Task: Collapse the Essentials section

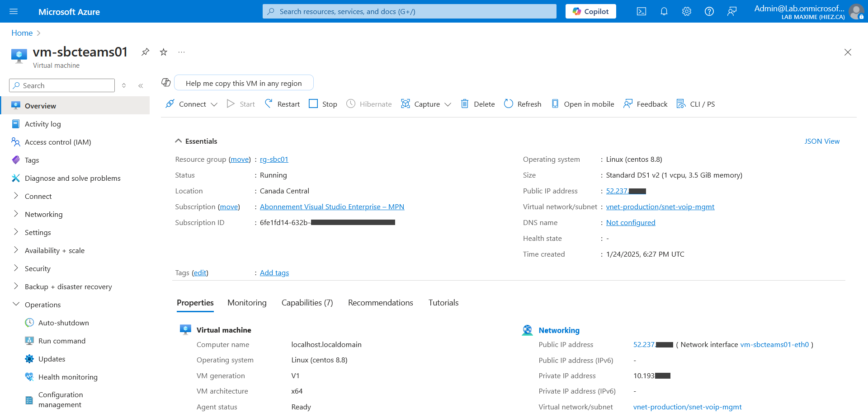Action: [179, 141]
